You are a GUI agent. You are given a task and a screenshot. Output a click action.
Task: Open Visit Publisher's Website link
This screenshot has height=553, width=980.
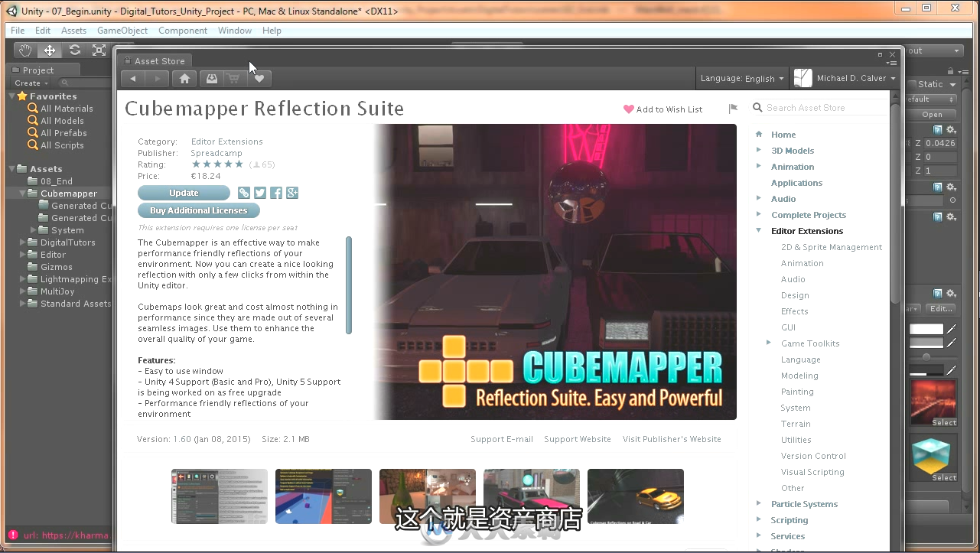click(x=672, y=439)
